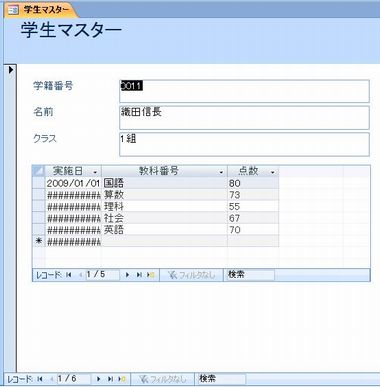Image resolution: width=380 pixels, height=387 pixels.
Task: Click row selector for the 国語 row
Action: coord(39,183)
